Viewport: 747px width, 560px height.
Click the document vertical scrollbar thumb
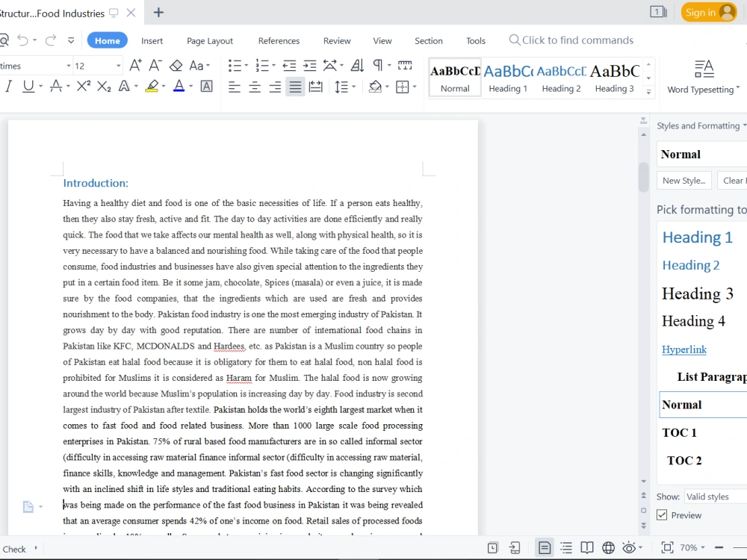(x=644, y=177)
